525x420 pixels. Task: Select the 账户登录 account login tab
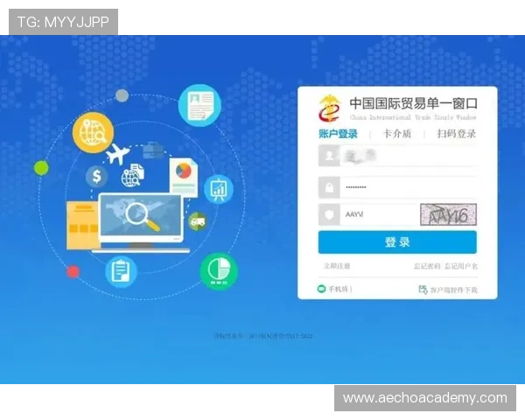point(338,134)
